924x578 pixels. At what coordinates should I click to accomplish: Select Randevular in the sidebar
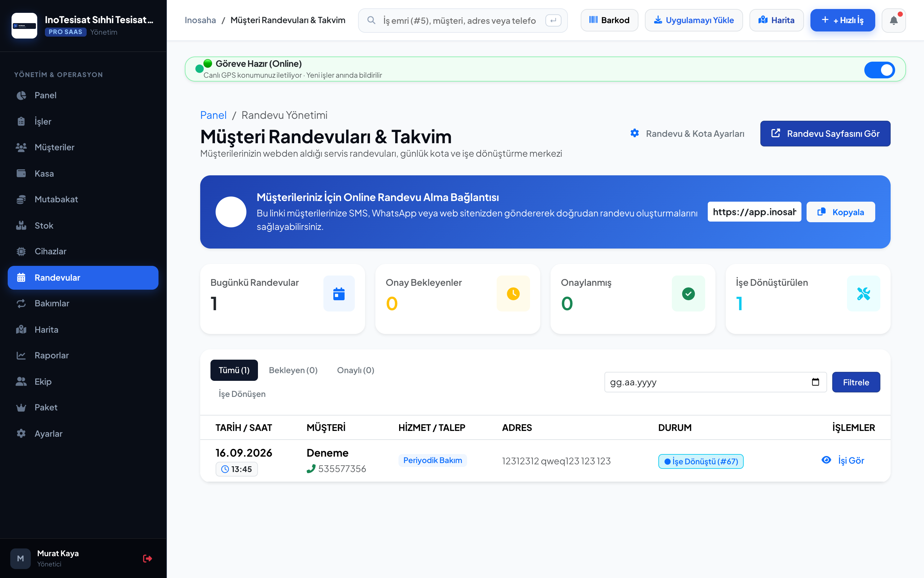pos(83,277)
